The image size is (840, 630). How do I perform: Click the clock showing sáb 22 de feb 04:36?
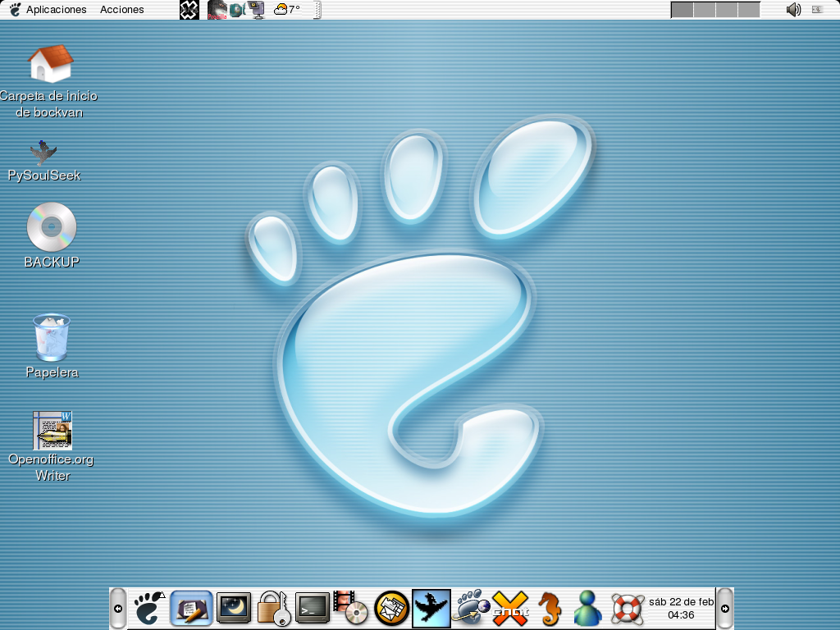pyautogui.click(x=681, y=609)
